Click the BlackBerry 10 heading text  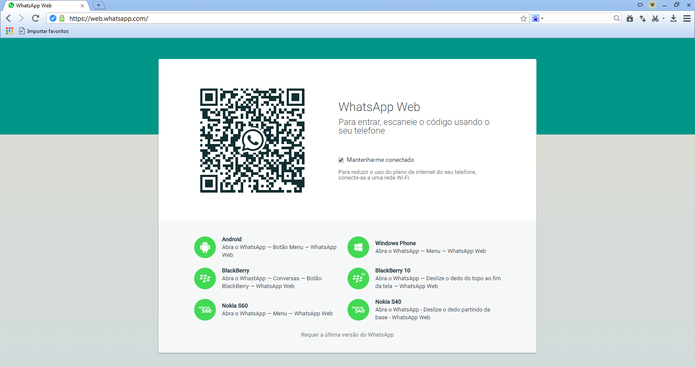pyautogui.click(x=393, y=270)
